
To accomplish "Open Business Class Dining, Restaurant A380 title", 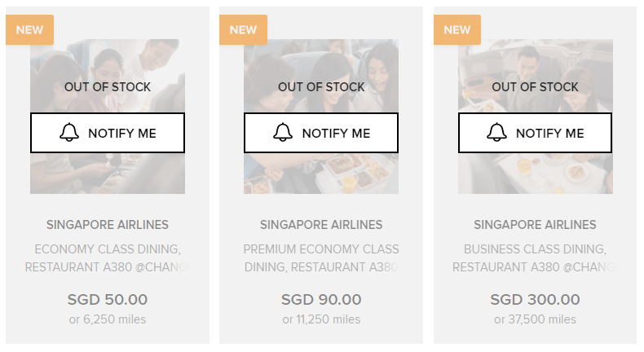I will pyautogui.click(x=536, y=257).
